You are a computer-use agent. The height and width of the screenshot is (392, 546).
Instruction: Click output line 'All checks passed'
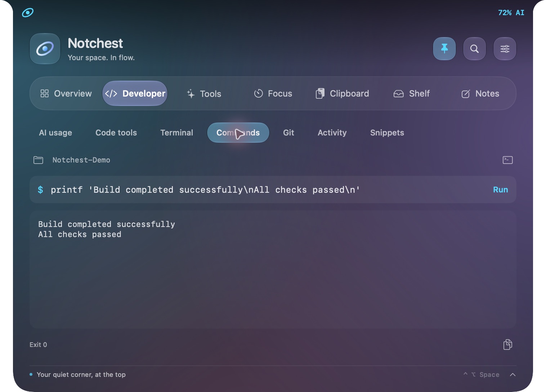[80, 235]
